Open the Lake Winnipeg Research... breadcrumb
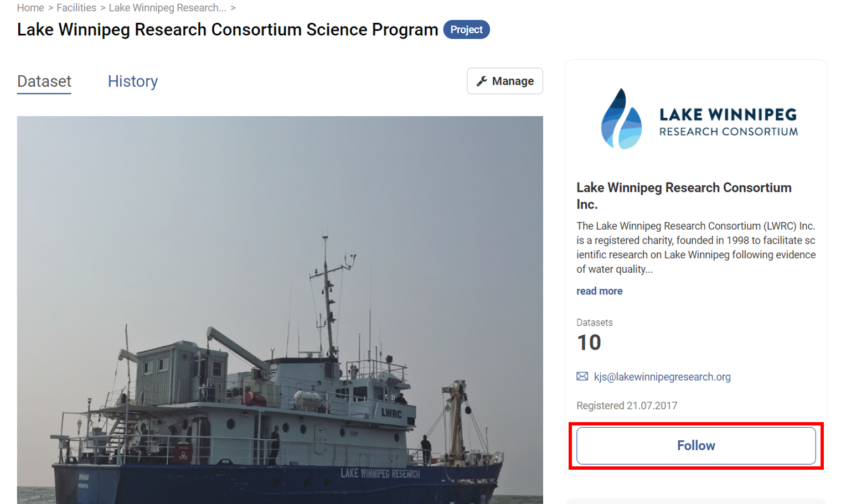The width and height of the screenshot is (846, 504). pyautogui.click(x=167, y=8)
